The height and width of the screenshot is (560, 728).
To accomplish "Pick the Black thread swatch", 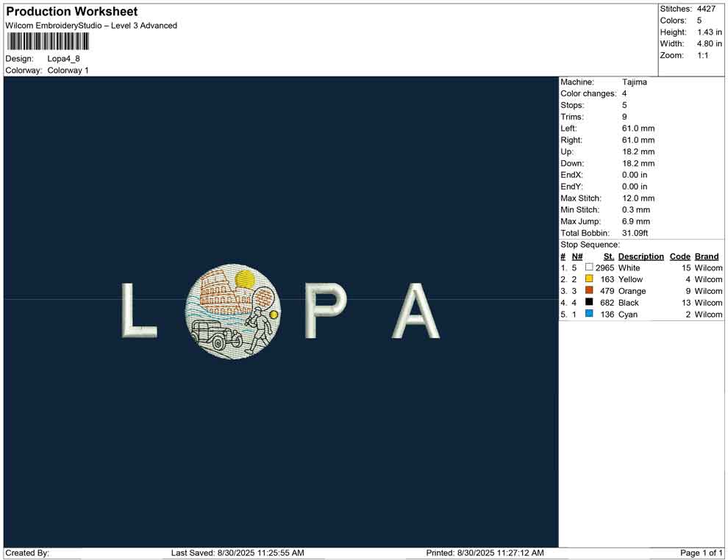I will 589,303.
